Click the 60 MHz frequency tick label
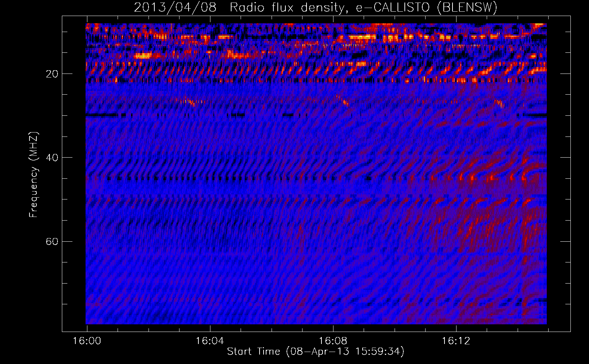The width and height of the screenshot is (589, 364). (x=52, y=241)
